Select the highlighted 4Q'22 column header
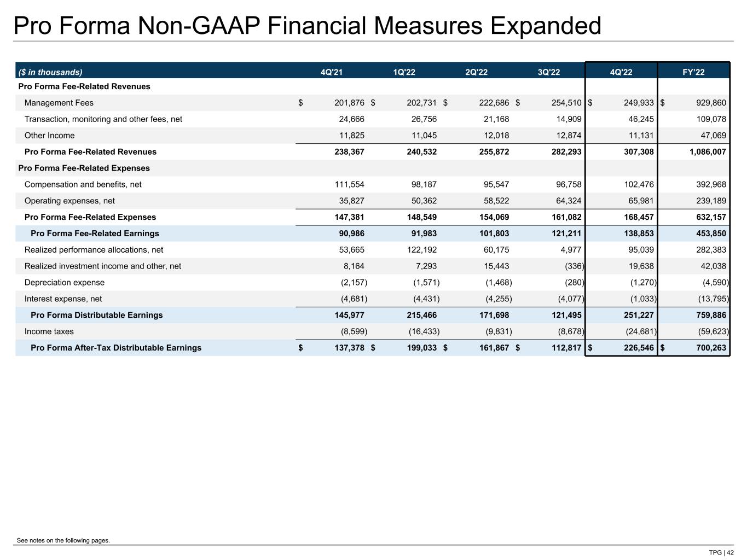747x560 pixels. pyautogui.click(x=621, y=72)
